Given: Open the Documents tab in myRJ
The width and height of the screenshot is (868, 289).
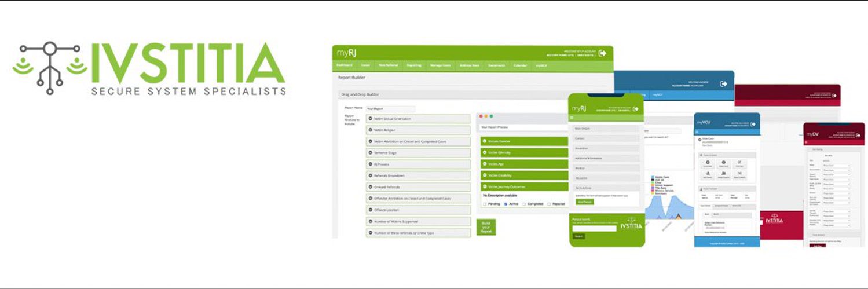Looking at the screenshot, I should [496, 65].
